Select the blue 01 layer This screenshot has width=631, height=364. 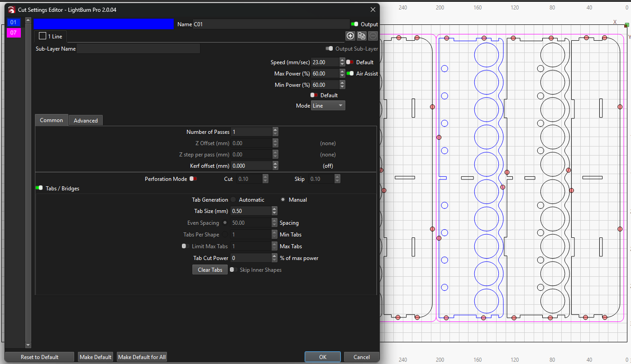click(x=14, y=22)
